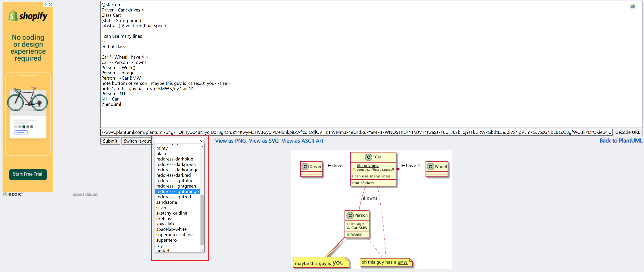Choose spacelab-white from the list
Image resolution: width=644 pixels, height=272 pixels.
tap(171, 229)
